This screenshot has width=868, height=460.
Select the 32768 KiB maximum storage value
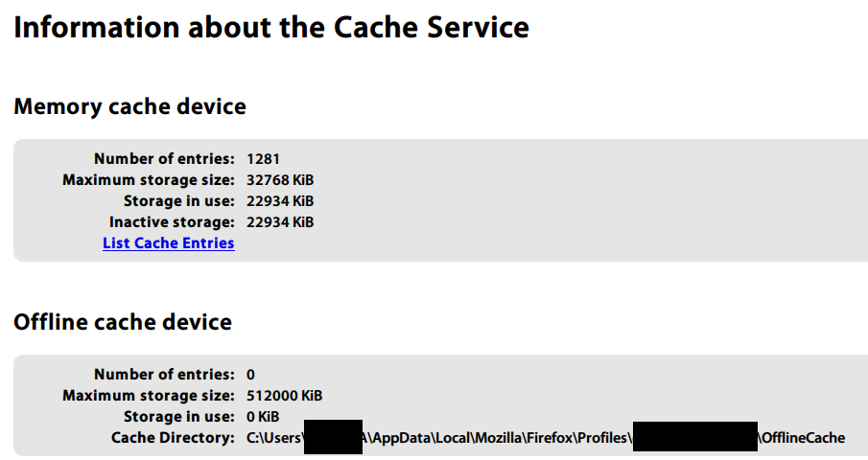click(280, 180)
